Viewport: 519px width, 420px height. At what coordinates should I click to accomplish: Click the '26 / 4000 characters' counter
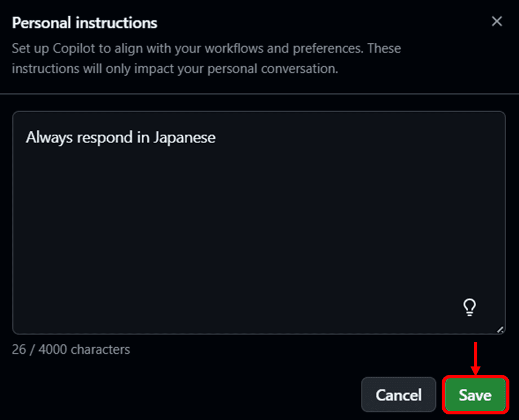[71, 349]
